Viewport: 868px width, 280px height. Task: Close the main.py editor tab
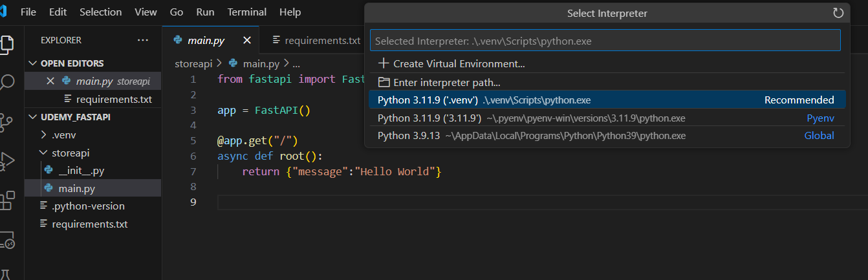(x=246, y=40)
